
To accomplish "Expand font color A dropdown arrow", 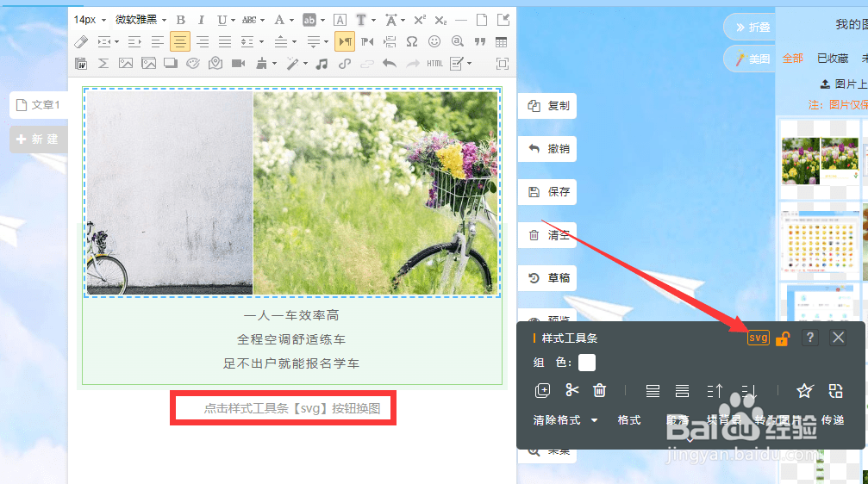I will tap(291, 20).
